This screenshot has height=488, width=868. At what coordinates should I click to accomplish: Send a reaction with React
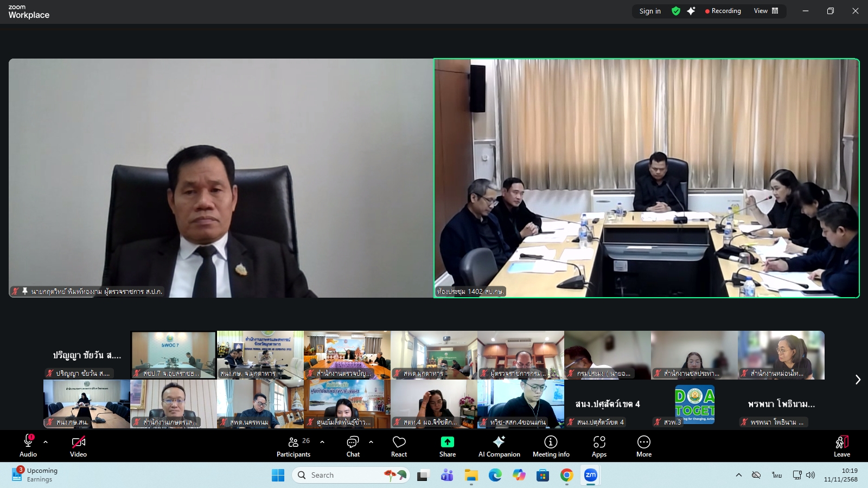pyautogui.click(x=399, y=446)
